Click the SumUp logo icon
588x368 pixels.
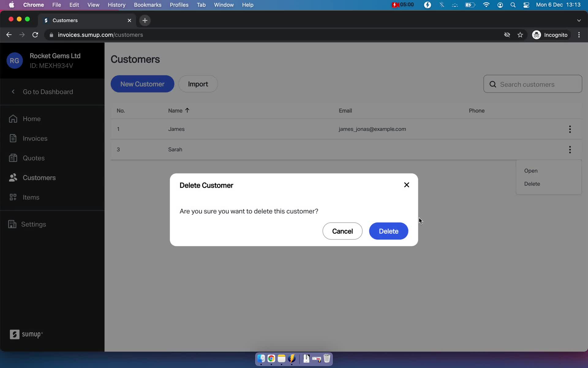pyautogui.click(x=14, y=334)
